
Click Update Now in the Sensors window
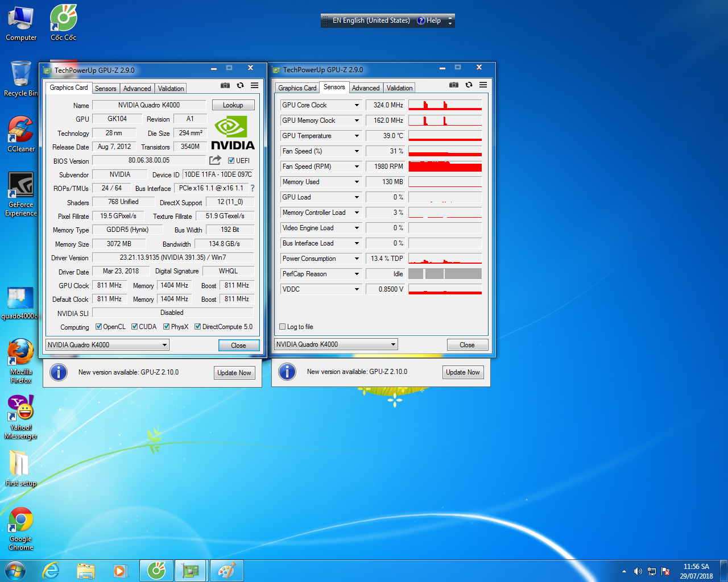462,372
